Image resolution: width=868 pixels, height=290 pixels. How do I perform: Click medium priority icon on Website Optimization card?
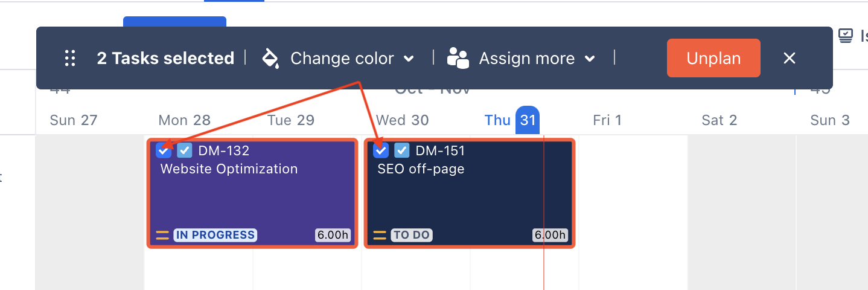(162, 235)
